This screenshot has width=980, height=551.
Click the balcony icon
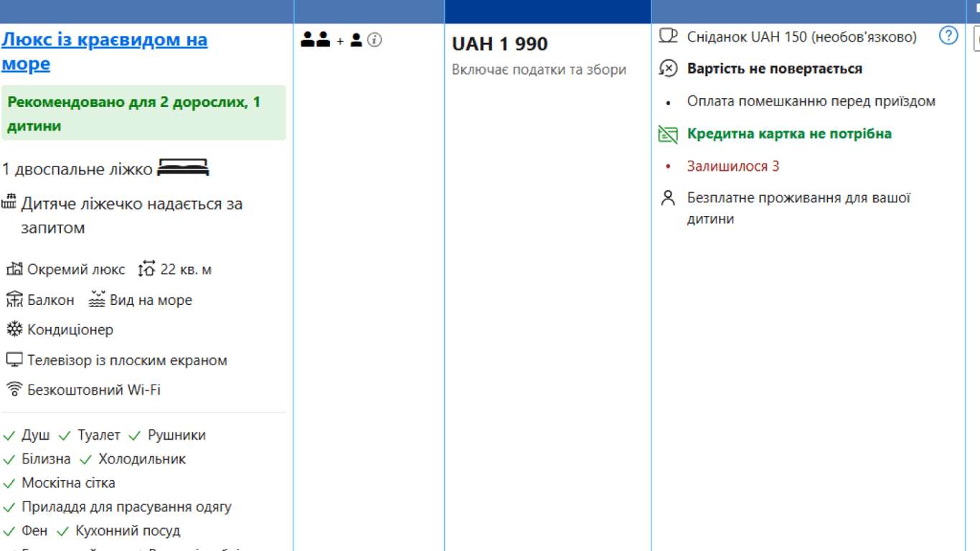(14, 300)
